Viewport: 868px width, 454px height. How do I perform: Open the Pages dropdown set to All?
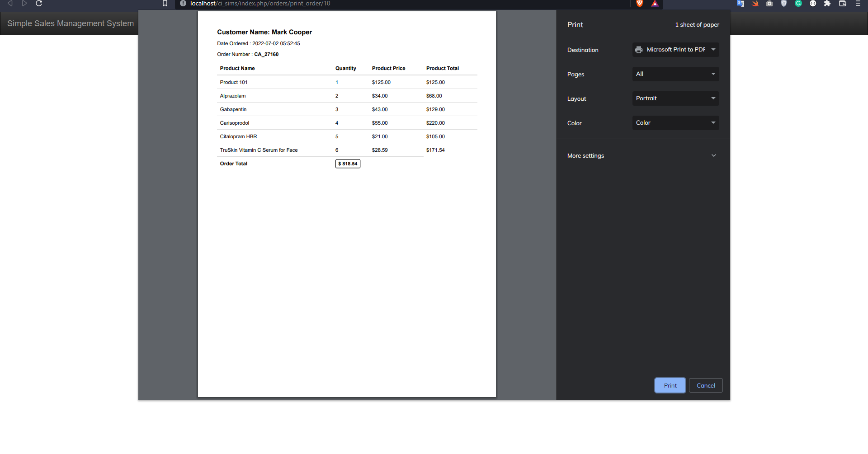675,74
